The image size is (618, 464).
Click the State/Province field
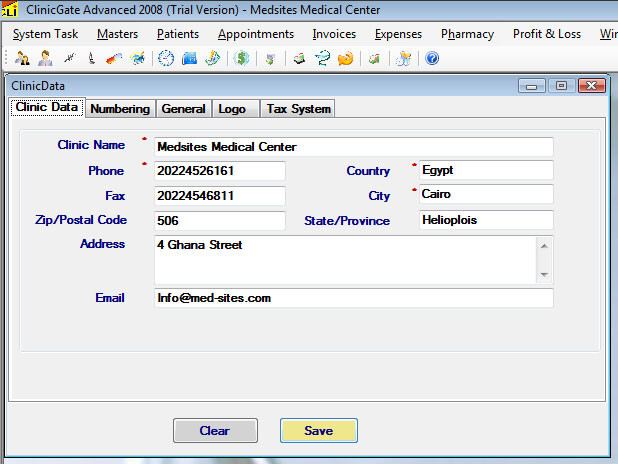[x=486, y=220]
